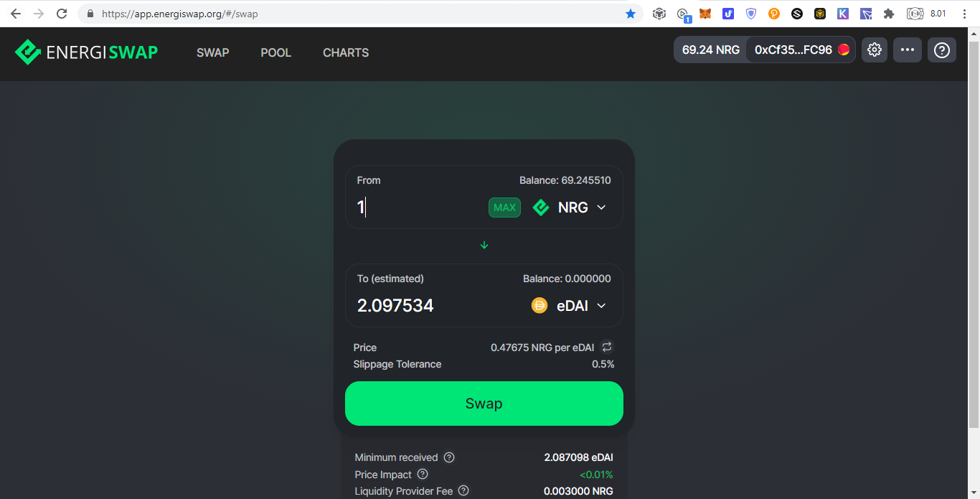Open the NRG token selector dropdown

[570, 207]
